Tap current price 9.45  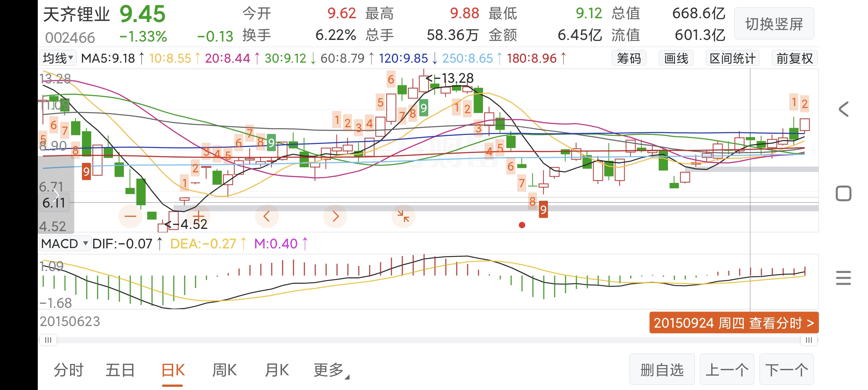pyautogui.click(x=142, y=14)
